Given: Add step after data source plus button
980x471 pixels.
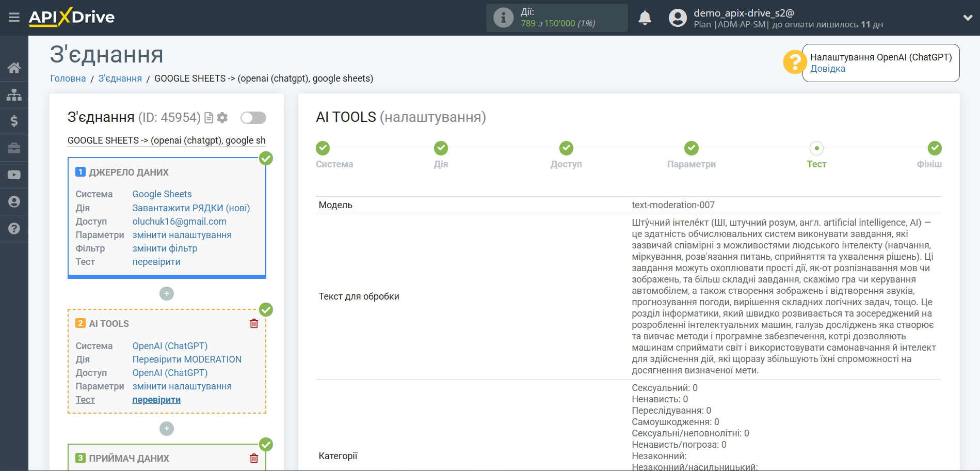Looking at the screenshot, I should [x=167, y=294].
